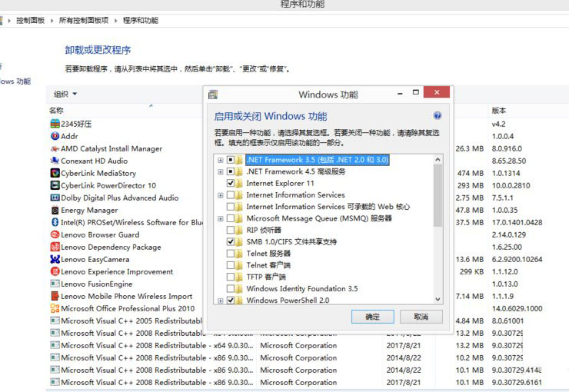
Task: Expand Windows PowerShell 2.0 node
Action: click(x=220, y=301)
